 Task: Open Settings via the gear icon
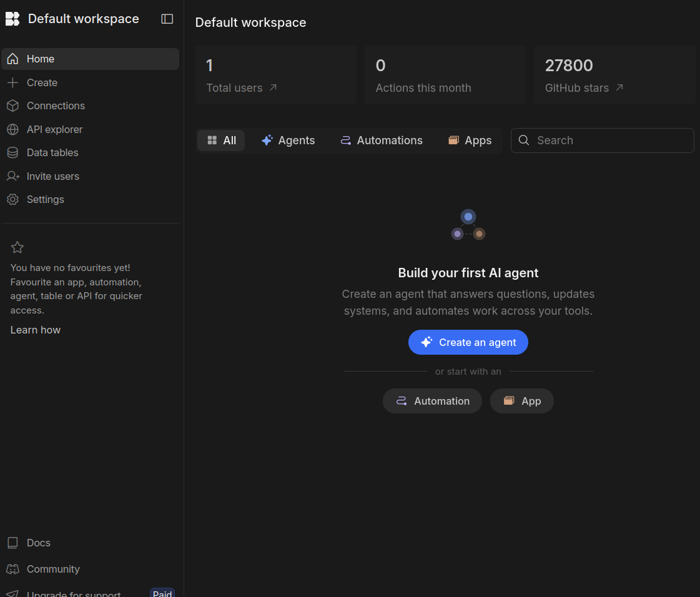(12, 199)
